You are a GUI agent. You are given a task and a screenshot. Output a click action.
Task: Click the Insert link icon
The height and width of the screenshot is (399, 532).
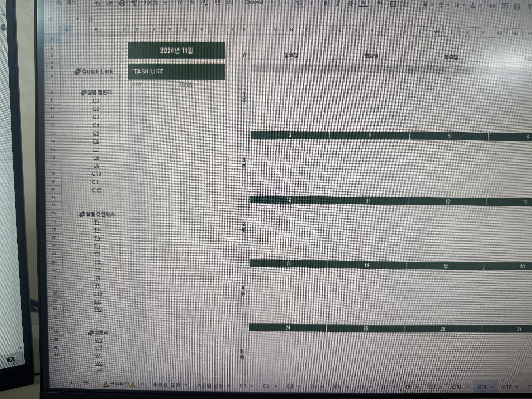coord(492,6)
